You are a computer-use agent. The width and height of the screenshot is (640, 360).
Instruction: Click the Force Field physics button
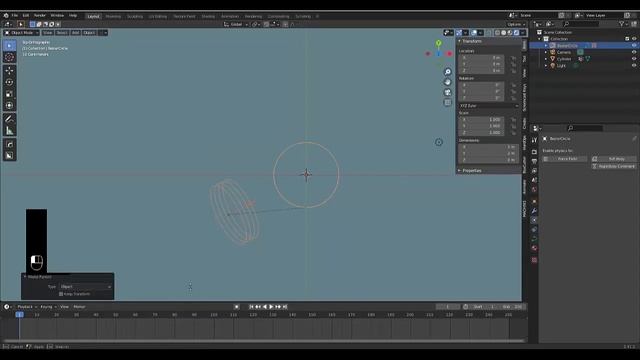tap(565, 159)
